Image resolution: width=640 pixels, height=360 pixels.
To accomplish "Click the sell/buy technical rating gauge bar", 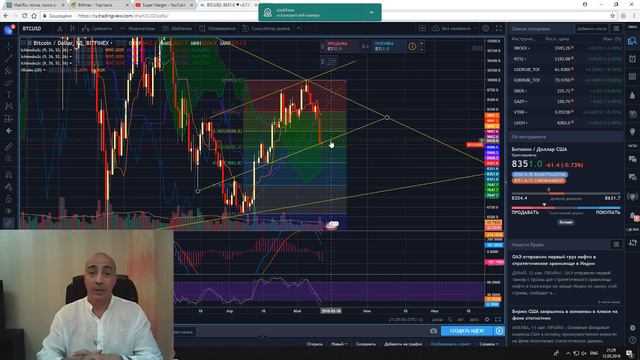I will coord(566,208).
